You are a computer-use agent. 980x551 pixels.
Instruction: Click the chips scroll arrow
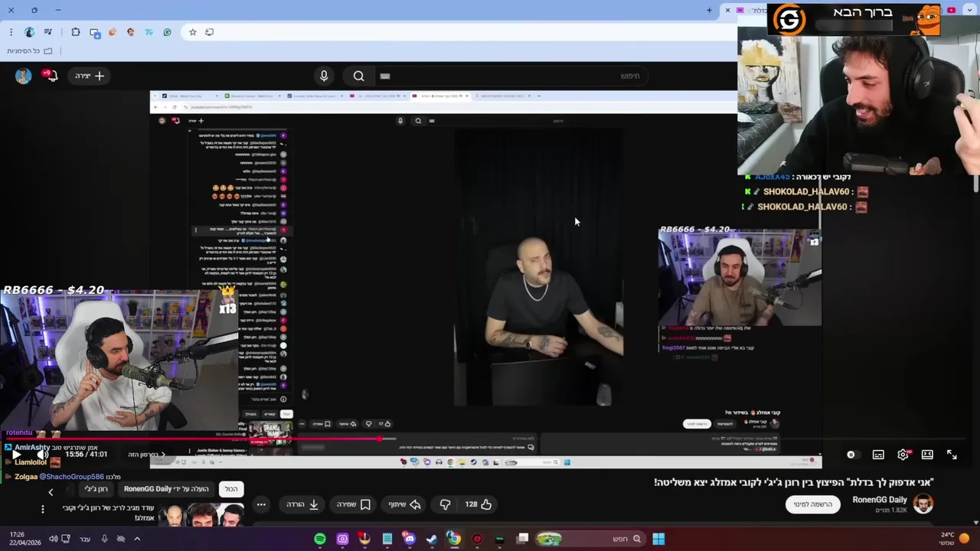point(51,492)
